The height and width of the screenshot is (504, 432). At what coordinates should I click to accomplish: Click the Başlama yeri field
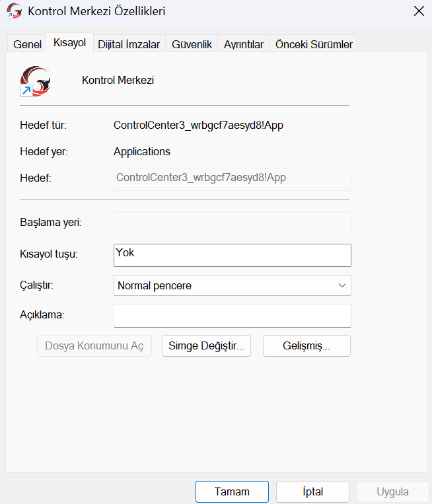tap(233, 223)
